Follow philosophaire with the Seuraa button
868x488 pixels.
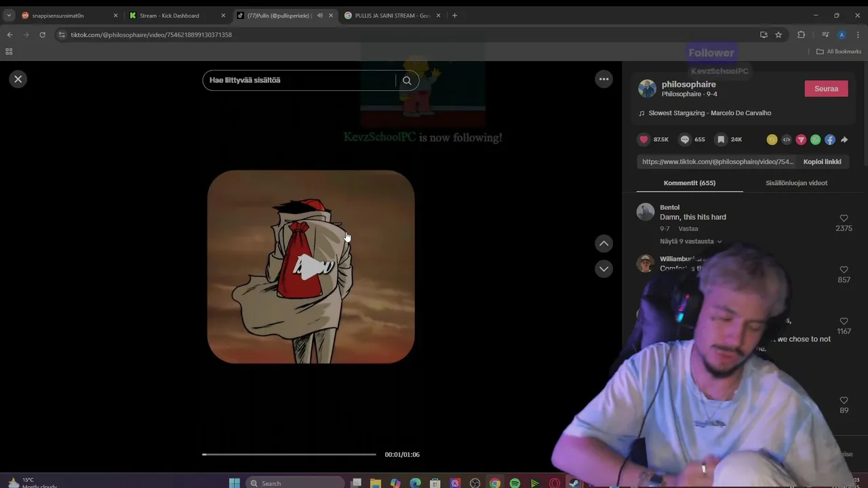point(826,89)
